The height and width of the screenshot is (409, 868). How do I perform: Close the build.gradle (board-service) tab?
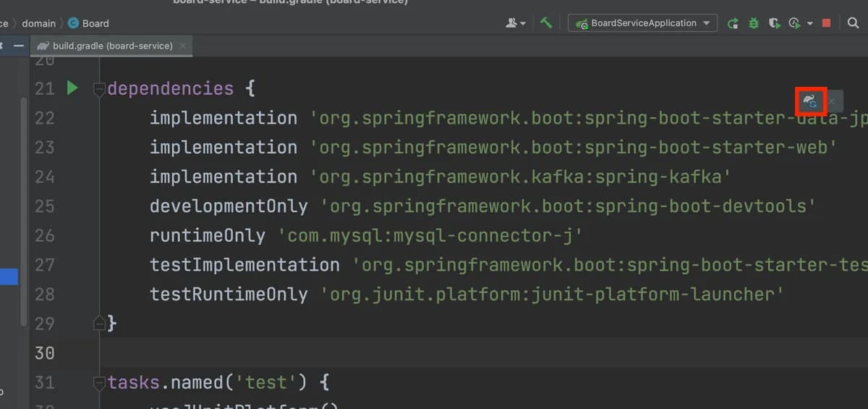tap(182, 46)
